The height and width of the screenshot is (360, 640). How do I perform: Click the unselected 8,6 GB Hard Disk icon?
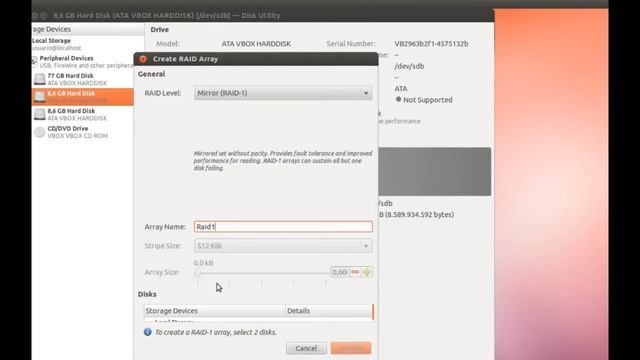[40, 114]
